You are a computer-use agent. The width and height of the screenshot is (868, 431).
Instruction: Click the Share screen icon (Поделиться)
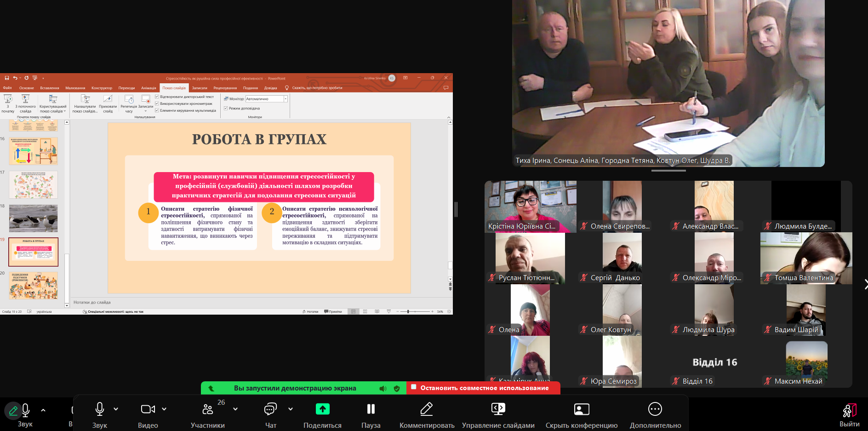pyautogui.click(x=322, y=409)
